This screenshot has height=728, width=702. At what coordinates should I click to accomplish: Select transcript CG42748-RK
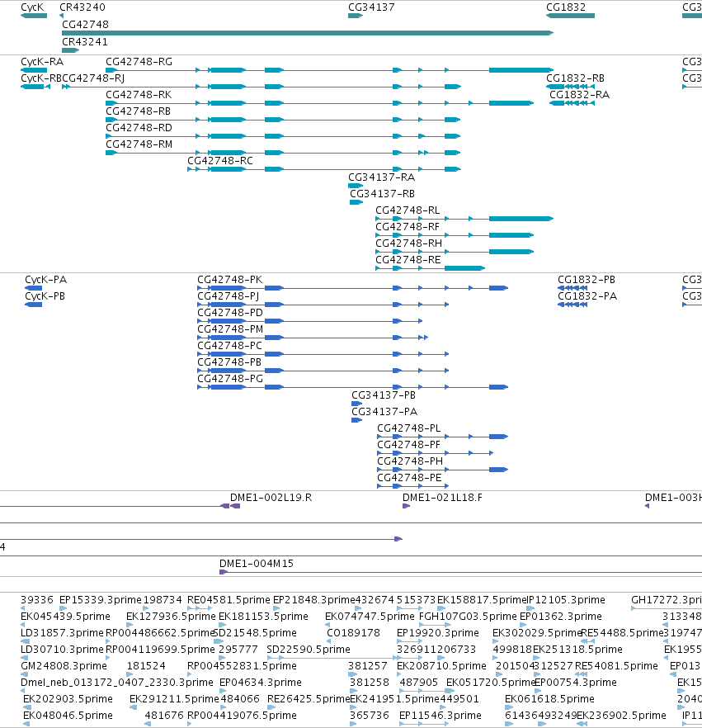pyautogui.click(x=139, y=95)
